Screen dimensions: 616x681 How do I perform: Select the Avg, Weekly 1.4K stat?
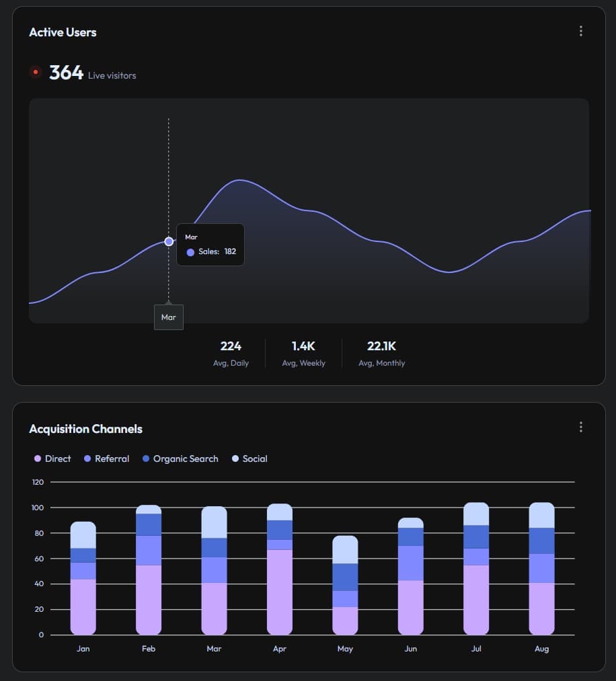tap(303, 353)
